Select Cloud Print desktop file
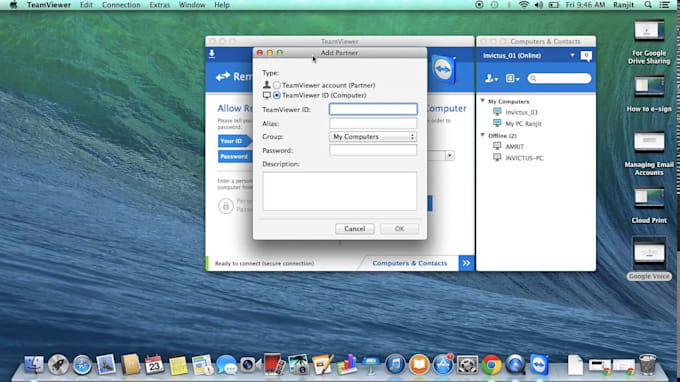 point(649,205)
